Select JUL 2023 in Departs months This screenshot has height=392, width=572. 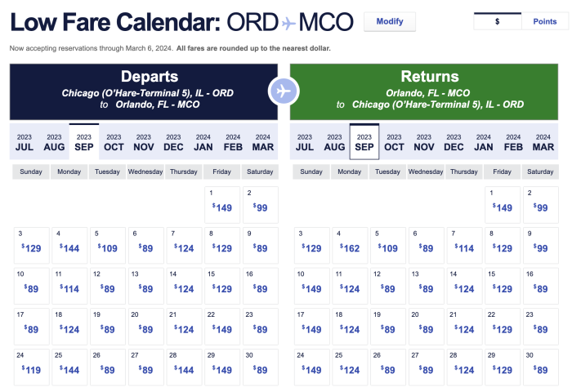click(x=25, y=142)
